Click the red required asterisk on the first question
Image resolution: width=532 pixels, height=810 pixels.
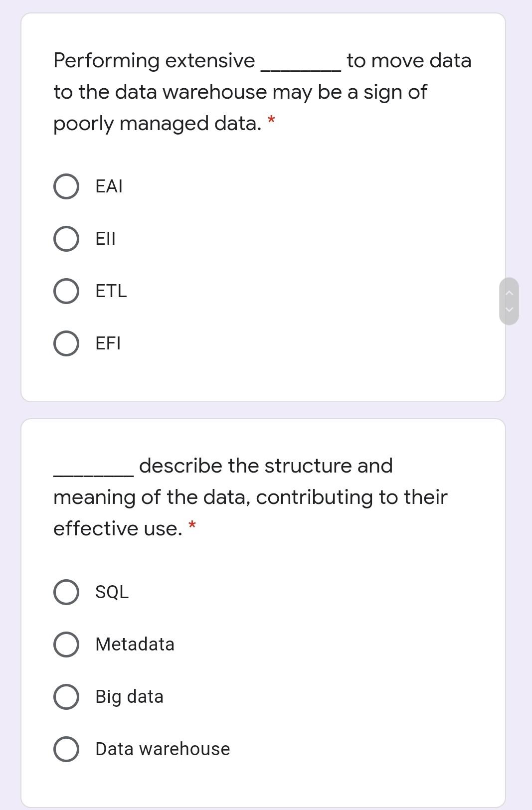(x=272, y=120)
